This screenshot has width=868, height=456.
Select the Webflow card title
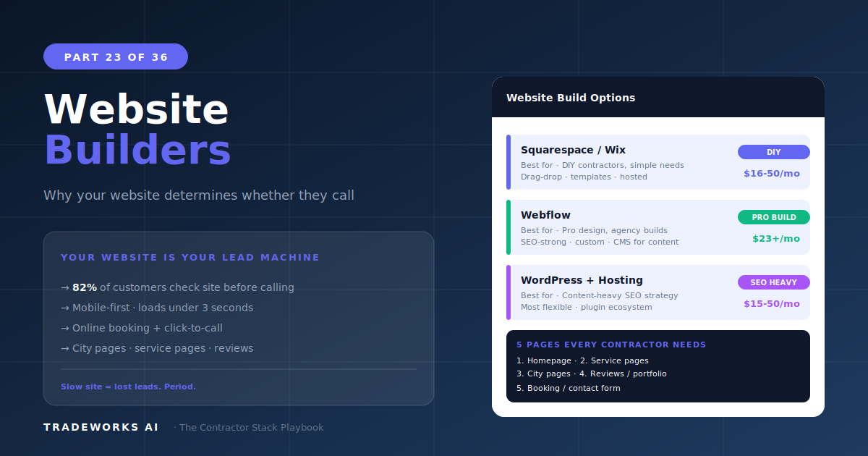pos(545,215)
